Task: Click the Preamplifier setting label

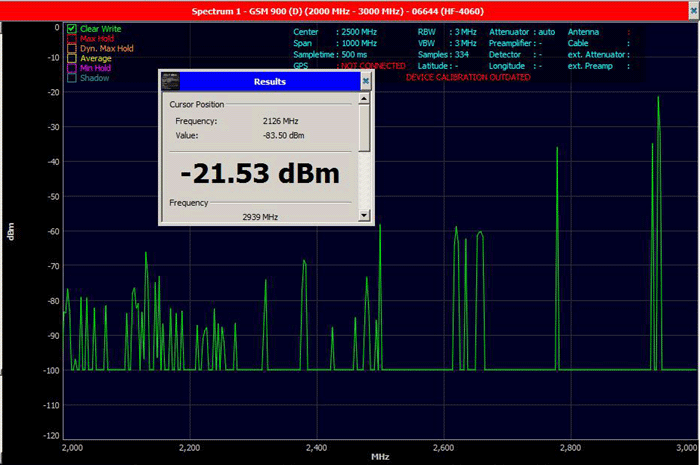Action: (510, 43)
